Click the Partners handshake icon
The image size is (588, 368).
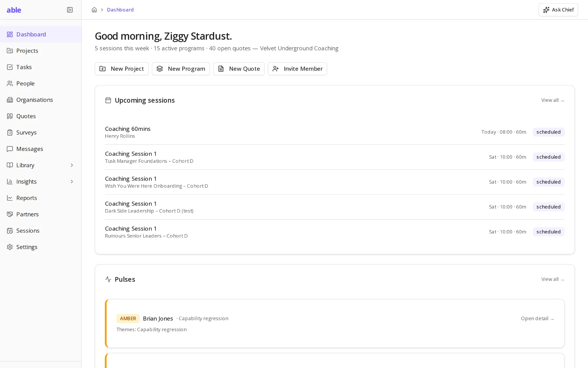[10, 214]
